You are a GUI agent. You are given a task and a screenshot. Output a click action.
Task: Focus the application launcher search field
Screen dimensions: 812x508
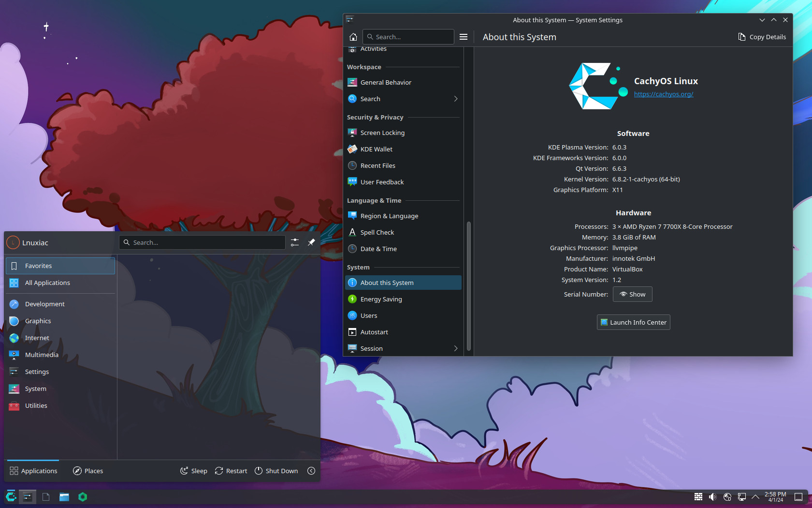(202, 242)
